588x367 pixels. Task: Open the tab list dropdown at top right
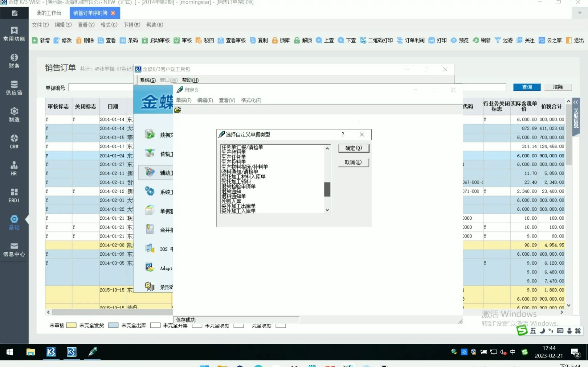(x=580, y=13)
